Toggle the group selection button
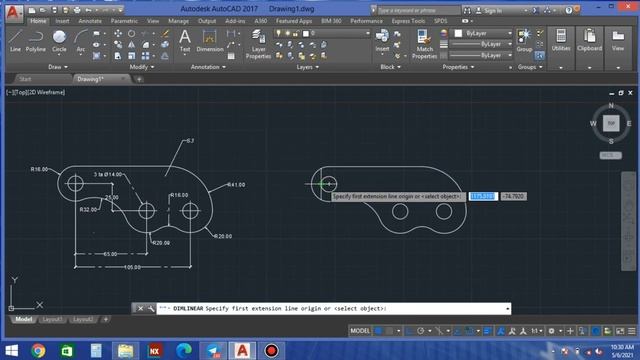 (x=539, y=56)
